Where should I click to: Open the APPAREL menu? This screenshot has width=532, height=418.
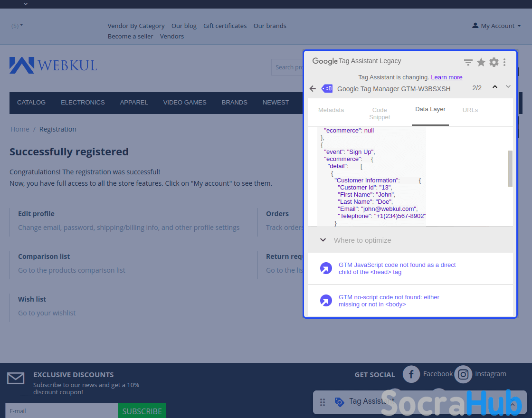(x=134, y=103)
